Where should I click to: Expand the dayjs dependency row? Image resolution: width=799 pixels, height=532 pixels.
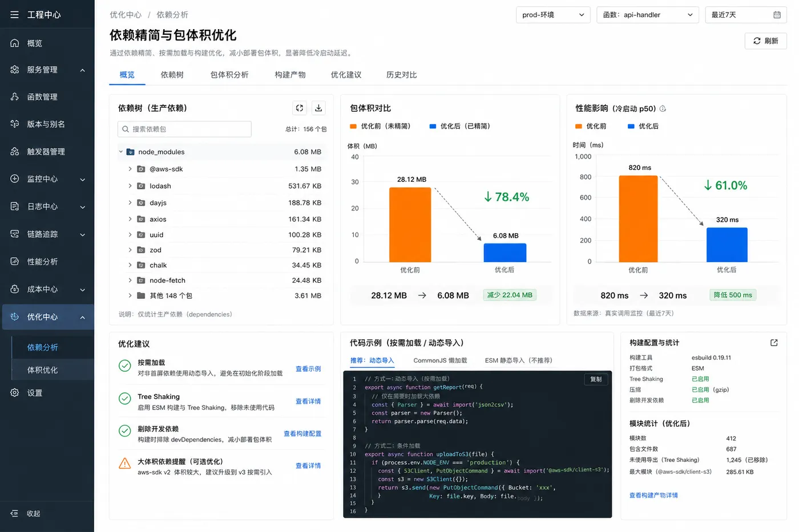tap(130, 203)
